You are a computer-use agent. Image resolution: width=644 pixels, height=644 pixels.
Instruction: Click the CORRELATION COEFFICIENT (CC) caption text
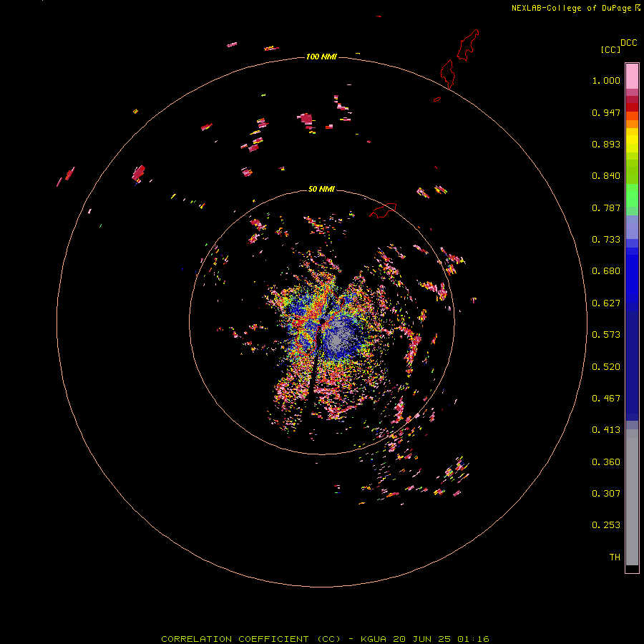[251, 639]
